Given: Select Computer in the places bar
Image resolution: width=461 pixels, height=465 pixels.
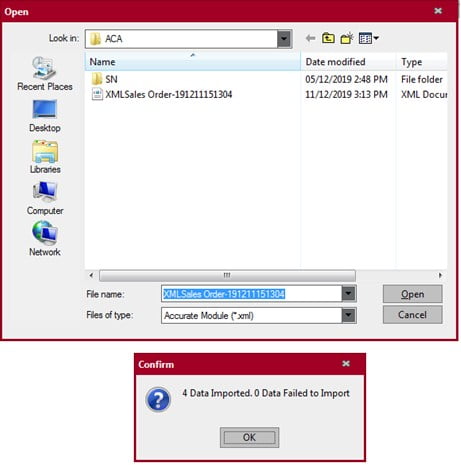Looking at the screenshot, I should click(x=45, y=198).
